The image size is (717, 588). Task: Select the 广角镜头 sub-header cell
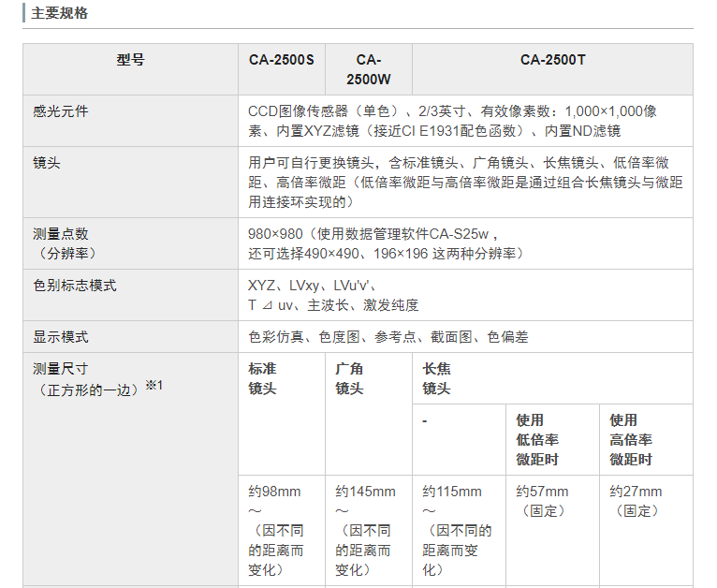click(x=369, y=414)
